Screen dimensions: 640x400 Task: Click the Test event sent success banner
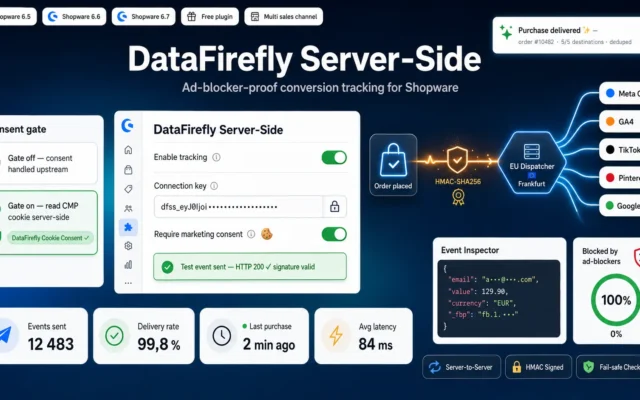(x=250, y=267)
